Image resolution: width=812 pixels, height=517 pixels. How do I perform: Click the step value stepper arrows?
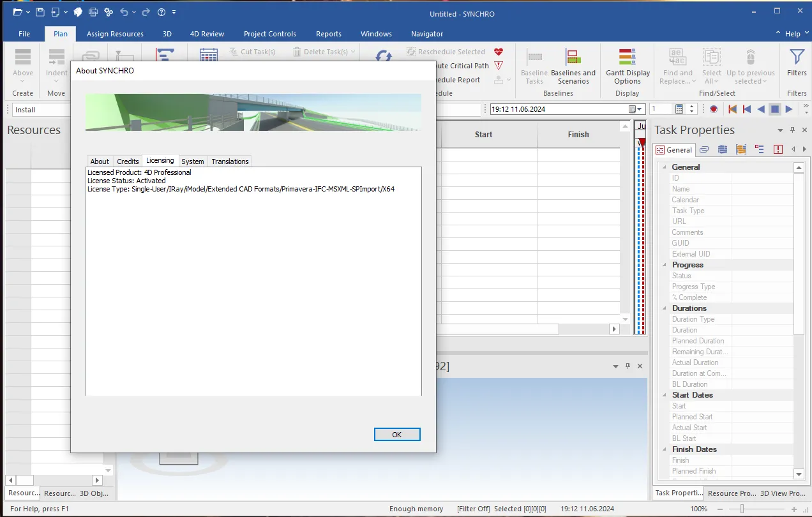tap(692, 109)
